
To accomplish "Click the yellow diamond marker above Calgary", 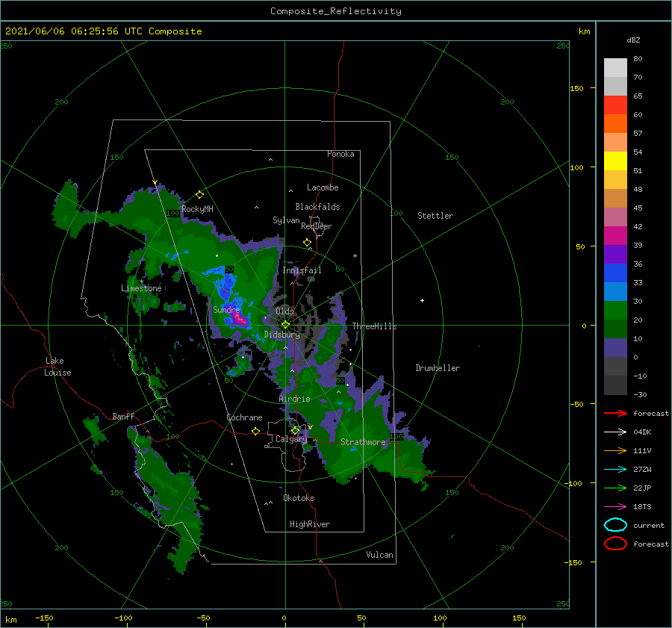I will [295, 430].
